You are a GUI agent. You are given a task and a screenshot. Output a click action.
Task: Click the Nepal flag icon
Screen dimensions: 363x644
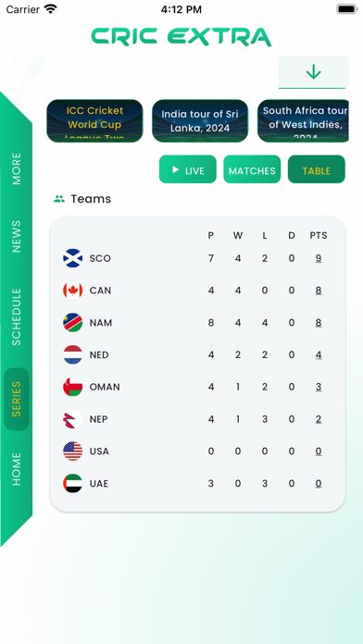click(73, 419)
